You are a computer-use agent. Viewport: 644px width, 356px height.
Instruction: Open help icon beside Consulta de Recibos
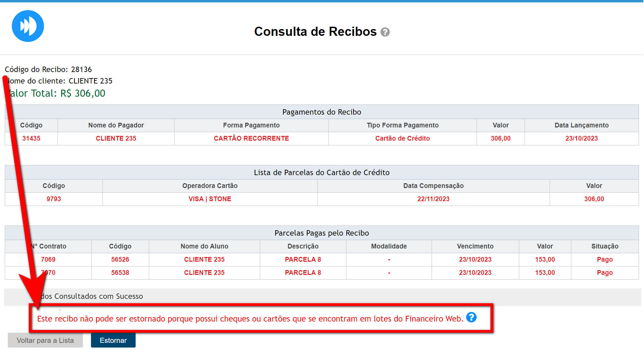point(385,32)
